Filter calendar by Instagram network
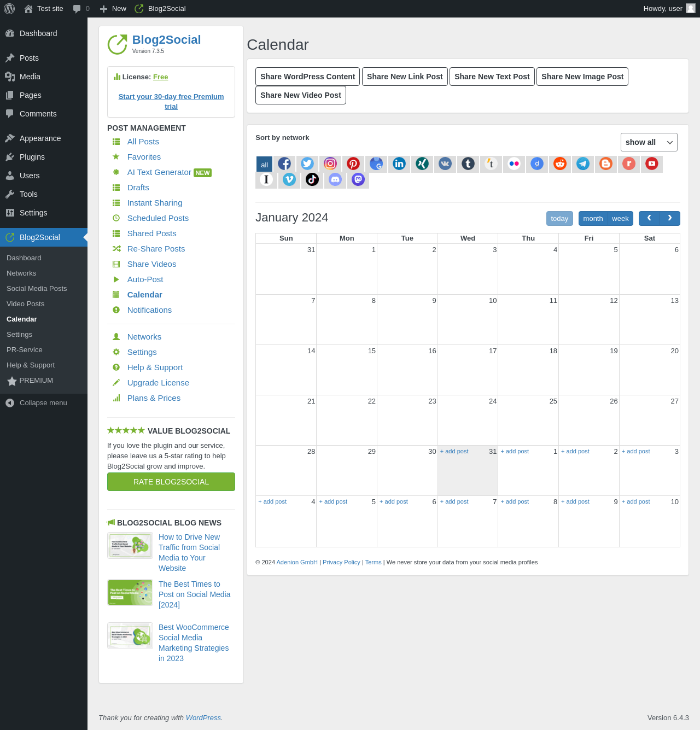Screen dimensions: 700x730 [330, 163]
